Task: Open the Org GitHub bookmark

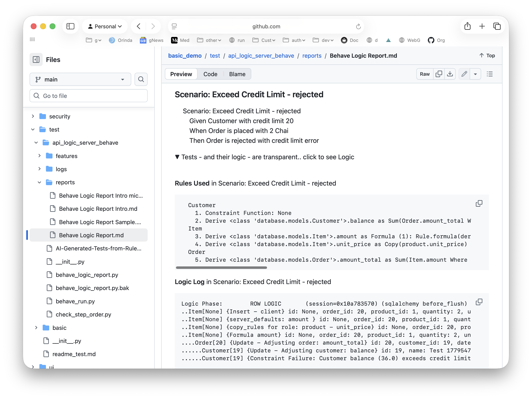Action: click(x=436, y=40)
